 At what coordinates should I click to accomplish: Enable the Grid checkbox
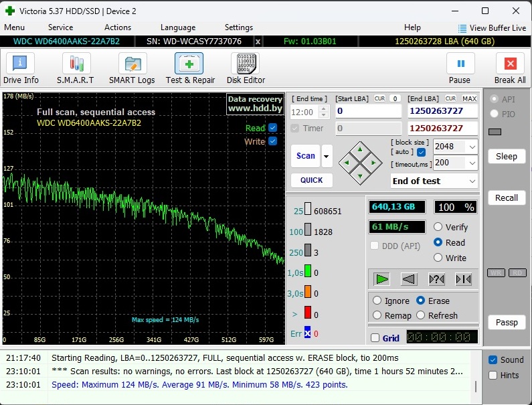coord(375,338)
